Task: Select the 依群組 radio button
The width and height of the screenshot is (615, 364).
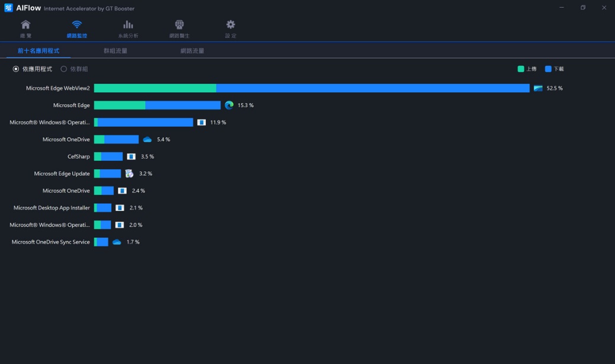Action: tap(64, 69)
